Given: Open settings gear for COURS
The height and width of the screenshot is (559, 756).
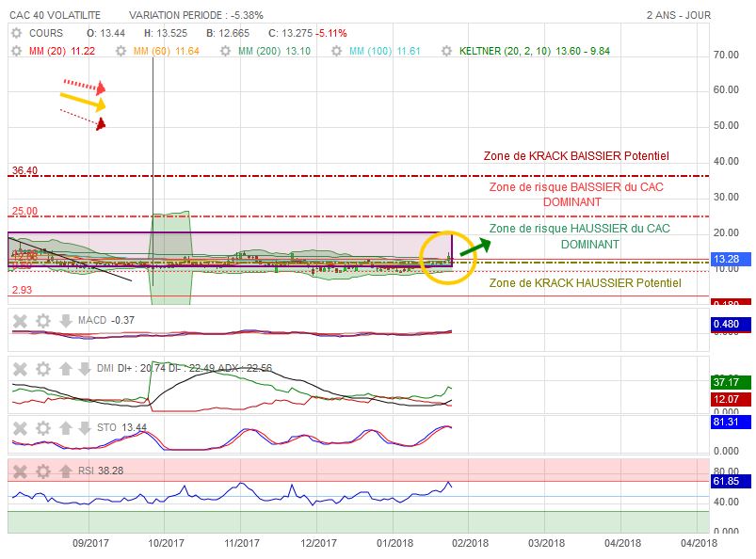Looking at the screenshot, I should (x=16, y=33).
